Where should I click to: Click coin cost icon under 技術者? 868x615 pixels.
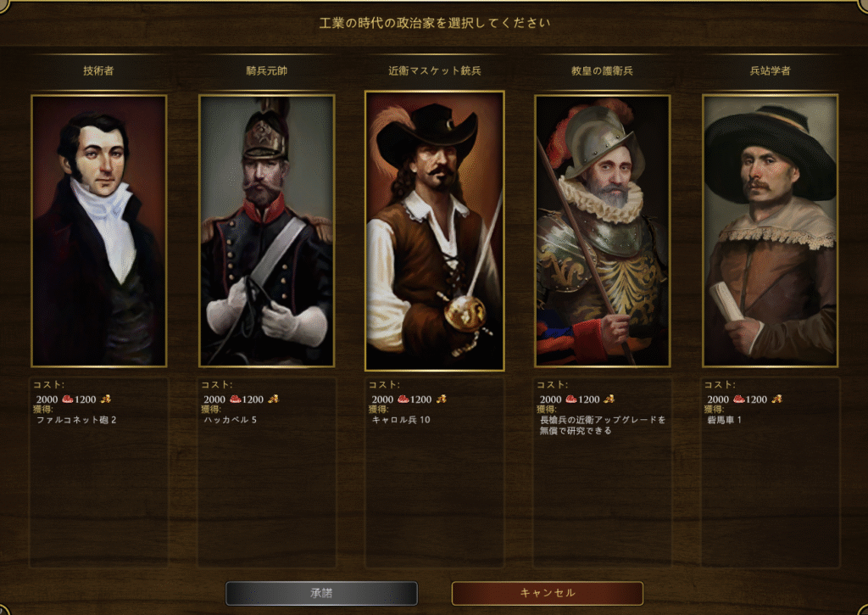105,399
